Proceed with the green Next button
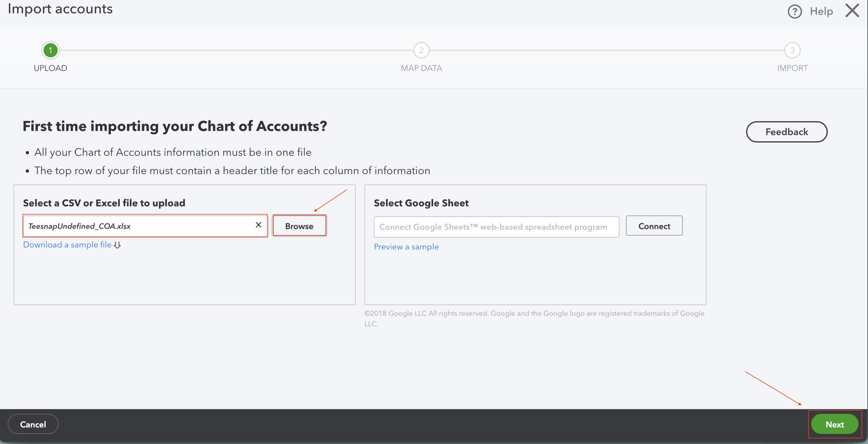The image size is (868, 444). tap(835, 424)
